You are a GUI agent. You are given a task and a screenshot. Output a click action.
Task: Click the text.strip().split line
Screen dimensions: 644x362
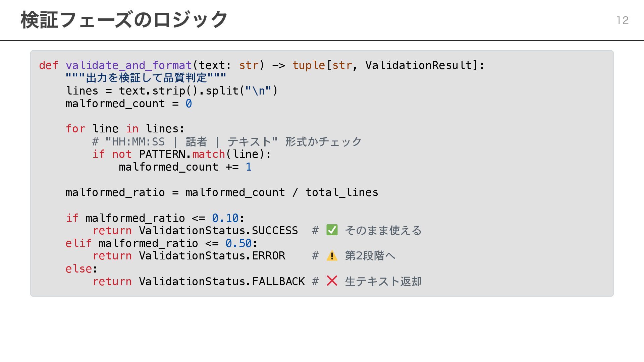pyautogui.click(x=172, y=91)
